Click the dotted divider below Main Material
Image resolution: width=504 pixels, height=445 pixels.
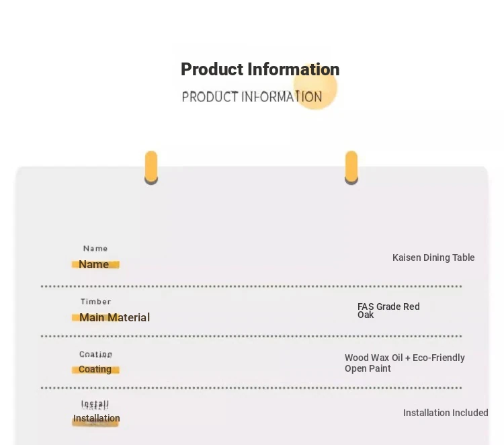[x=251, y=336]
